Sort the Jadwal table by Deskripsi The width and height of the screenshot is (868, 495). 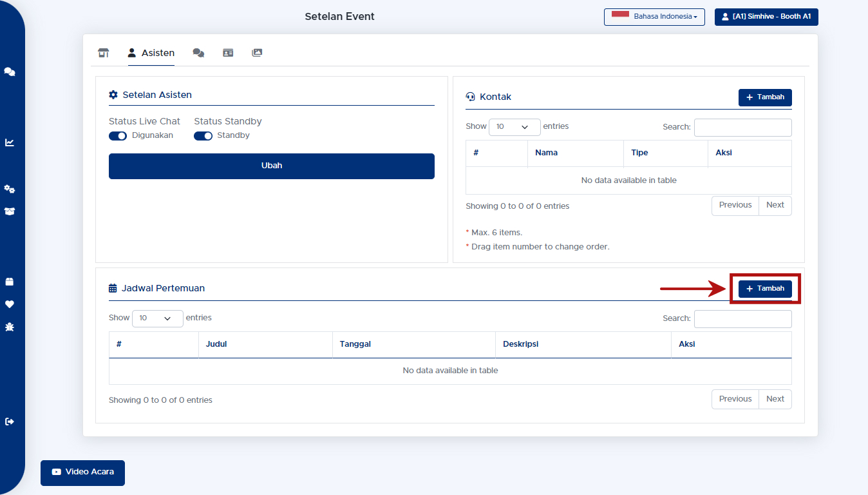pos(583,344)
